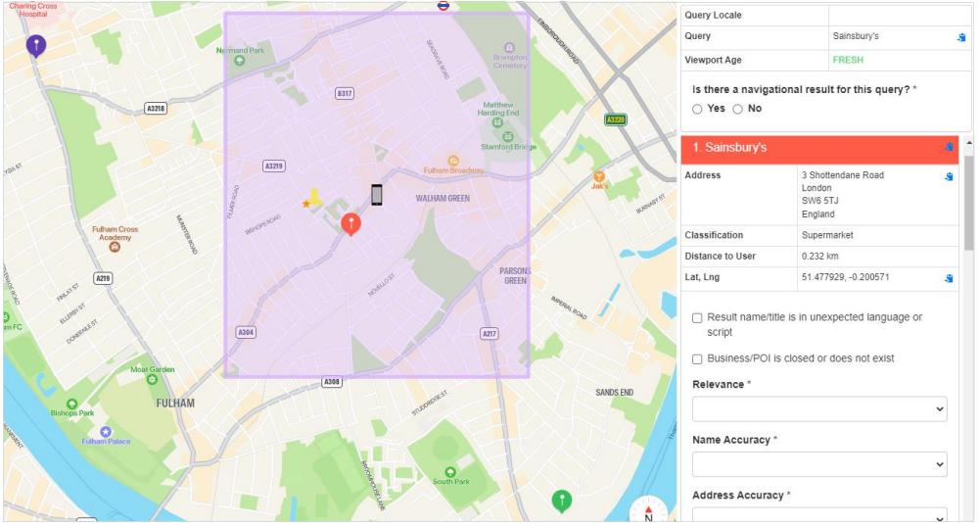
Task: Select Yes for navigational result
Action: click(698, 109)
